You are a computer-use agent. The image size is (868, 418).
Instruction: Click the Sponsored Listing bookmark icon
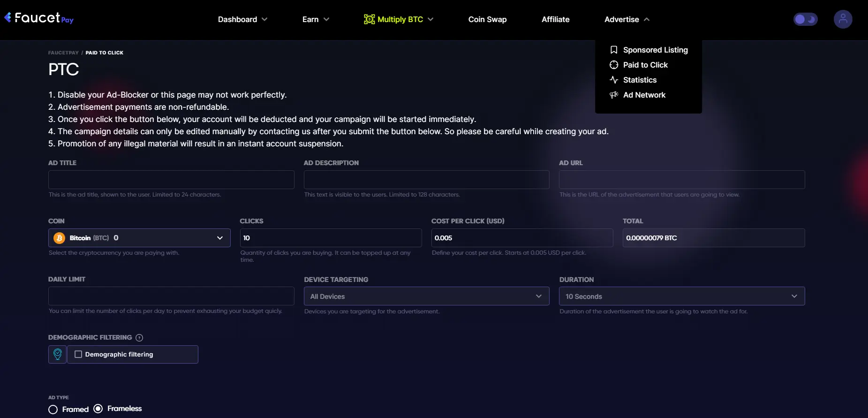coord(613,50)
